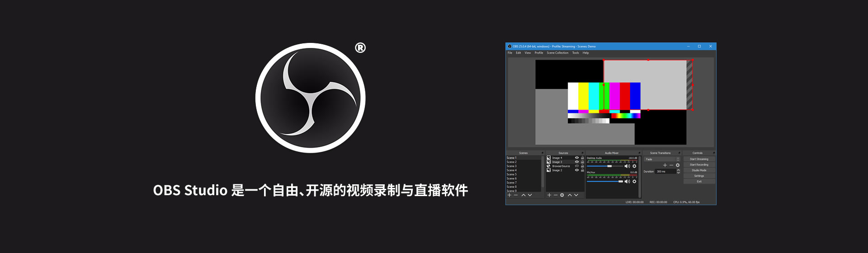Select Scene 7 in the Scenes list
The width and height of the screenshot is (868, 253).
pos(524,183)
